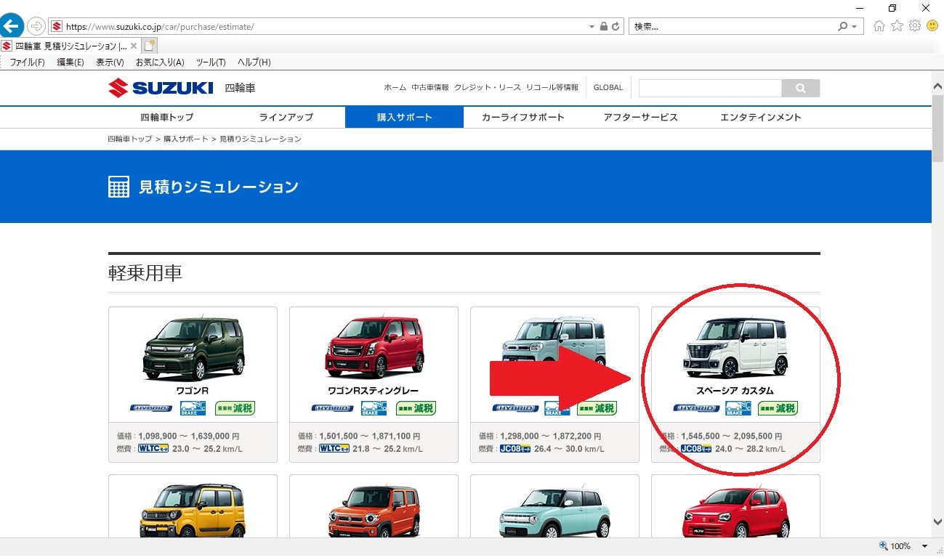Image resolution: width=944 pixels, height=560 pixels.
Task: Open the 編集(E) menu
Action: tap(70, 62)
